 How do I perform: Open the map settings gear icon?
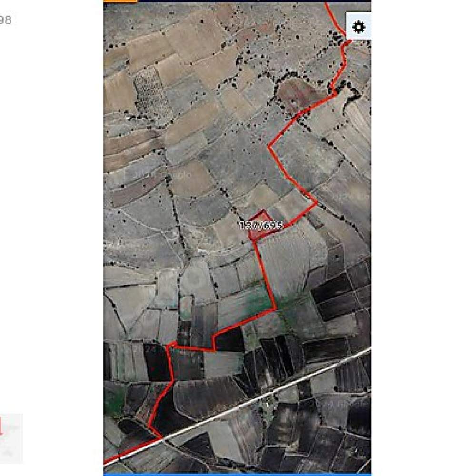click(358, 27)
